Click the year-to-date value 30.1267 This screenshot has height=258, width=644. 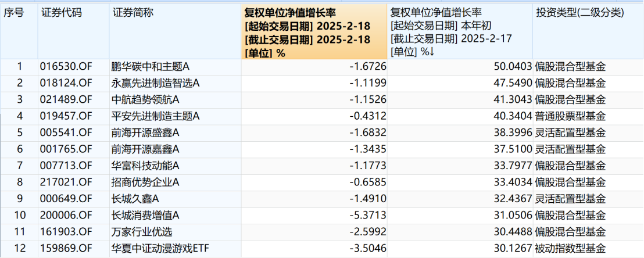(514, 248)
